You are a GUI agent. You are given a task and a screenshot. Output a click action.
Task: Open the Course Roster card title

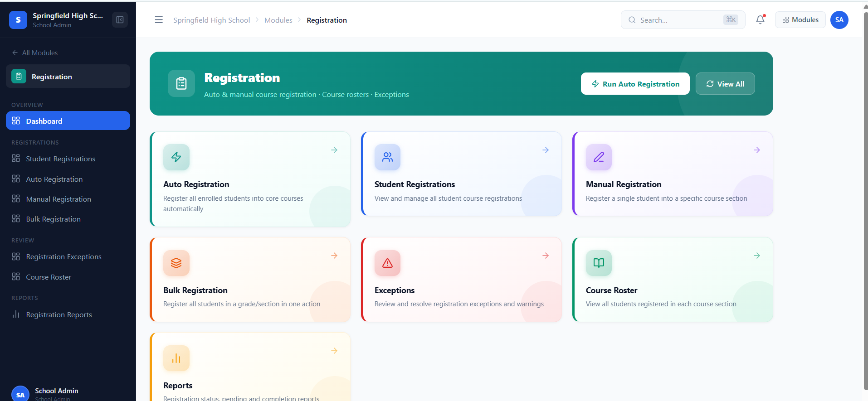[612, 290]
